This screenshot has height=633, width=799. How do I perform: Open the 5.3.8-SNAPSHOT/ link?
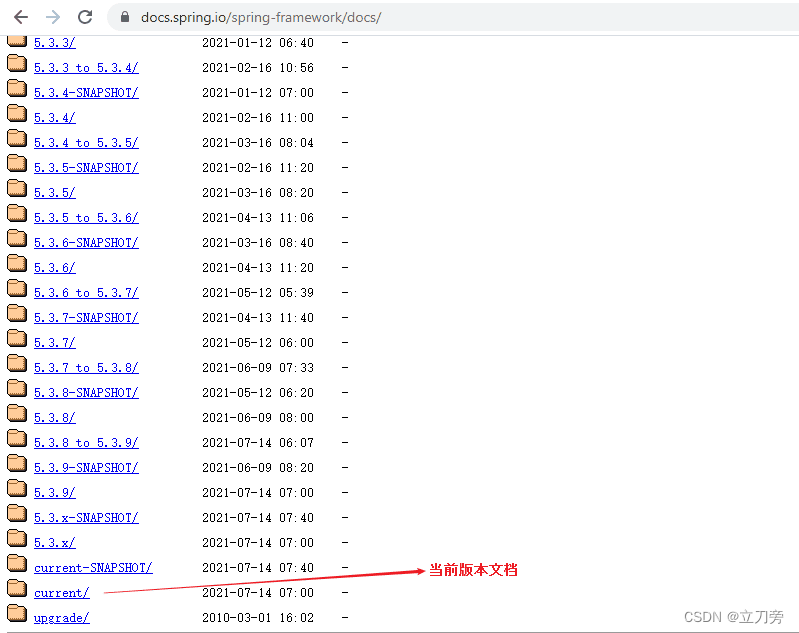[86, 392]
